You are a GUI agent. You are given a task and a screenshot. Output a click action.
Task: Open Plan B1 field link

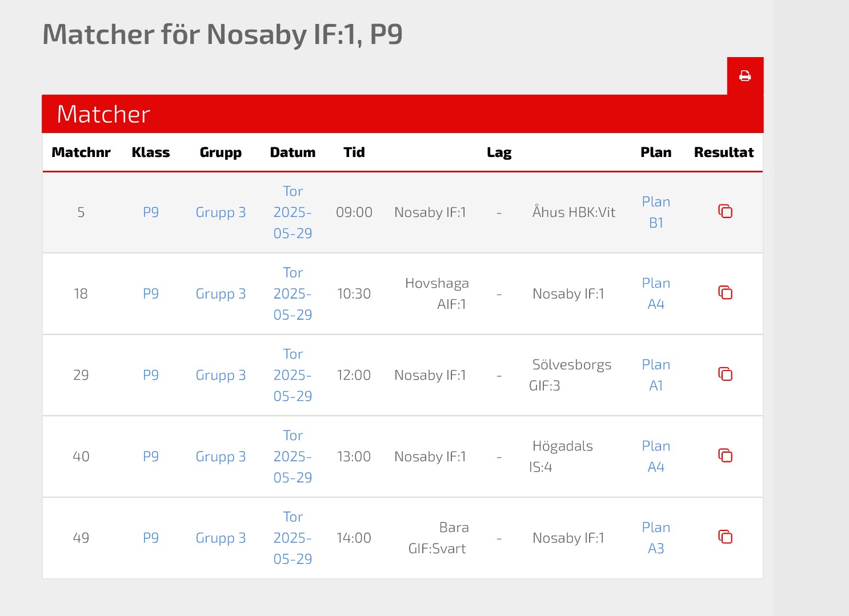click(x=656, y=212)
